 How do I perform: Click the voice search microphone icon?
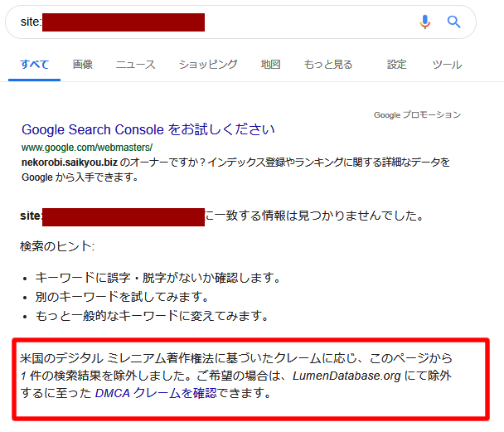tap(424, 22)
